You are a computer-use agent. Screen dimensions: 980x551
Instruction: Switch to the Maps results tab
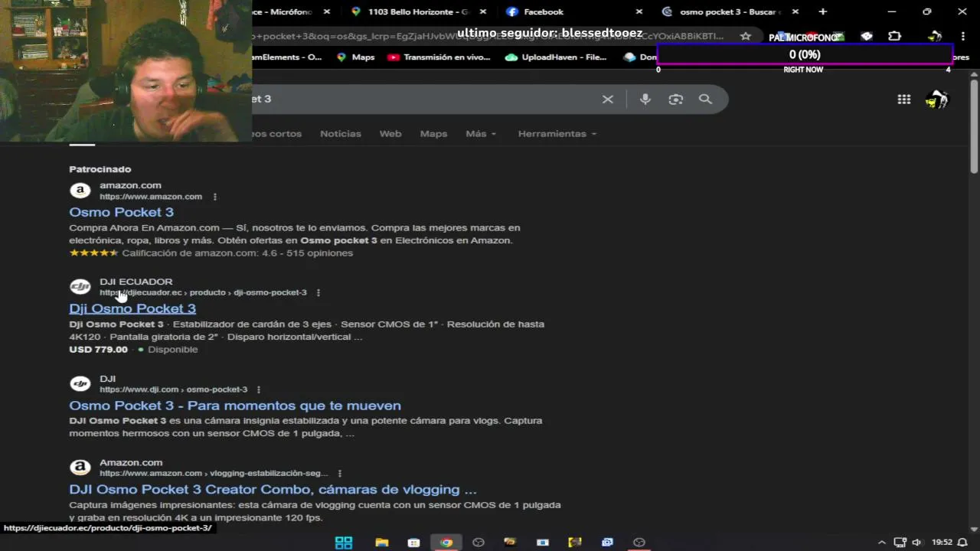433,133
